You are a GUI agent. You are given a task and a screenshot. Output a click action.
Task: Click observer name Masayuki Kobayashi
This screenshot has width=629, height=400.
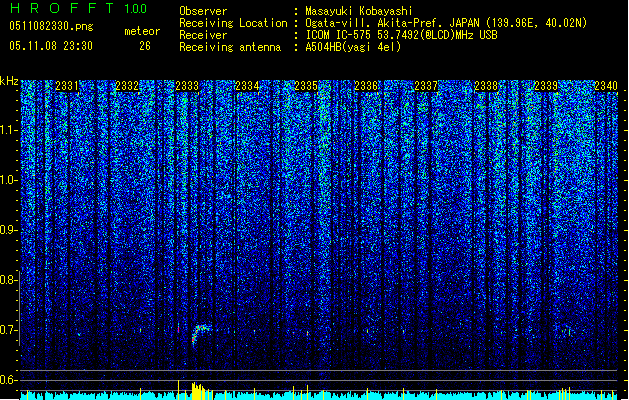click(x=359, y=11)
